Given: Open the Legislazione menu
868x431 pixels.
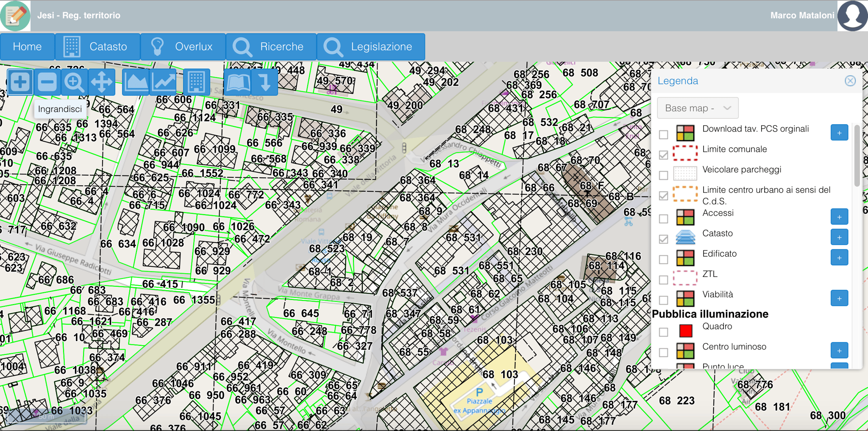Looking at the screenshot, I should [371, 47].
